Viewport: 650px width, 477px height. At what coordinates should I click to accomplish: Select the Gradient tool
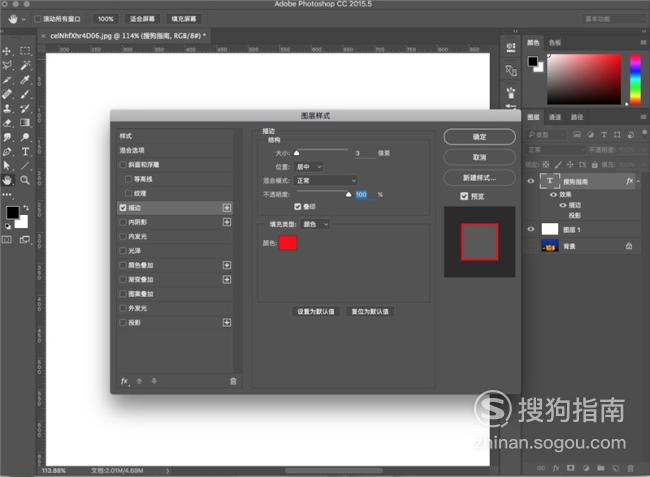[x=25, y=123]
